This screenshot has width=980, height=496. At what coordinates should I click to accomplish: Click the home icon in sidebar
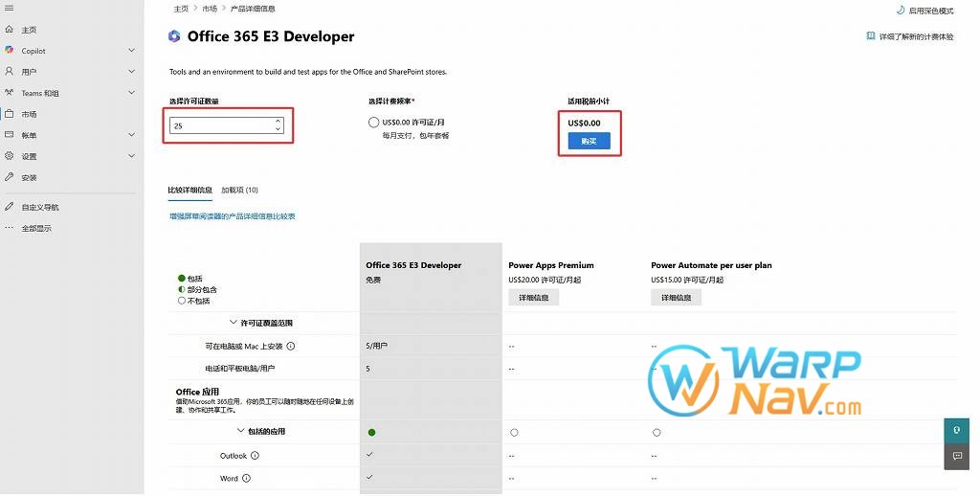[x=9, y=30]
